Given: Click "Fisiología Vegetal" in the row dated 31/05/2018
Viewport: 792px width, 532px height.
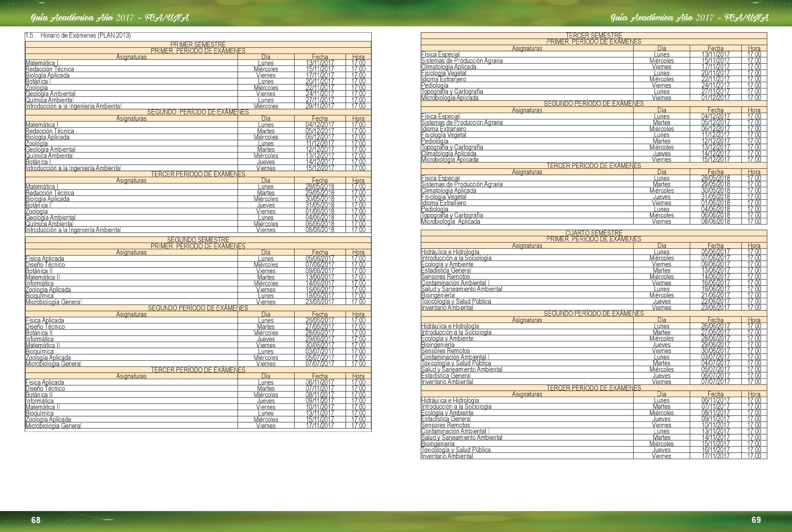Looking at the screenshot, I should (x=443, y=197).
